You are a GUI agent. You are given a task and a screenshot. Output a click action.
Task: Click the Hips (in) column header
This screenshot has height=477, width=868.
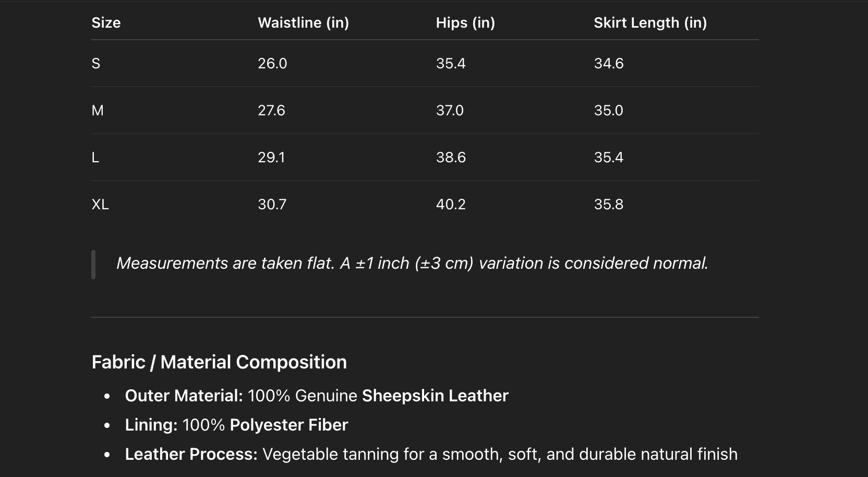[x=465, y=22]
